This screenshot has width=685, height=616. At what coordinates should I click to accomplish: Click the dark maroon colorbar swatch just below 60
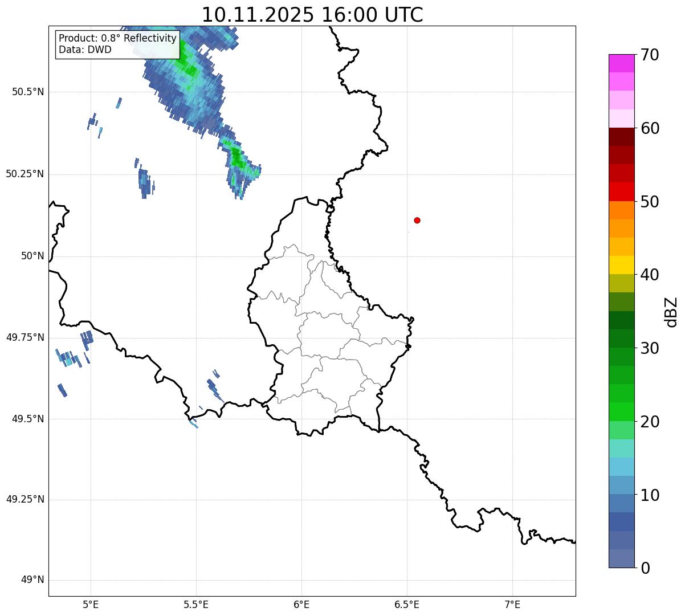click(x=621, y=137)
